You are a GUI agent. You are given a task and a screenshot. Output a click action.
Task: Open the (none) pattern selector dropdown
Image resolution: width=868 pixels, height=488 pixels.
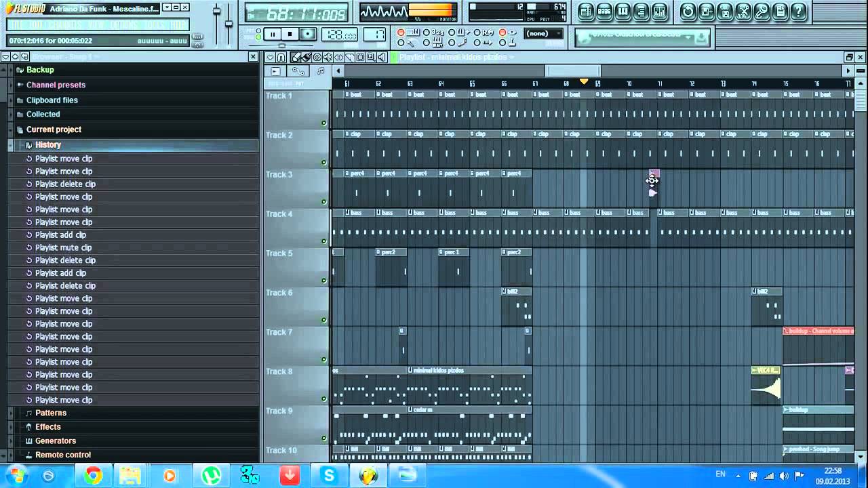[x=545, y=33]
